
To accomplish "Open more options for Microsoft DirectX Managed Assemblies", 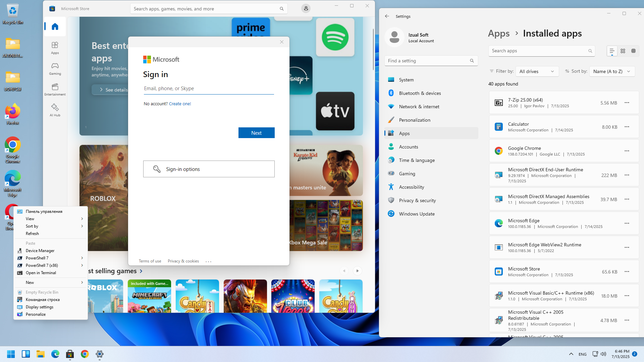I will [x=627, y=199].
